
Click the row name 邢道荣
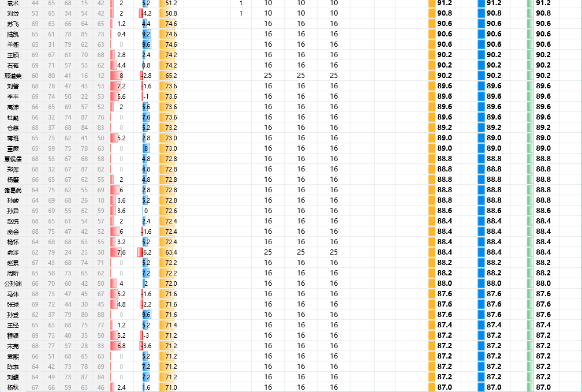coord(13,76)
